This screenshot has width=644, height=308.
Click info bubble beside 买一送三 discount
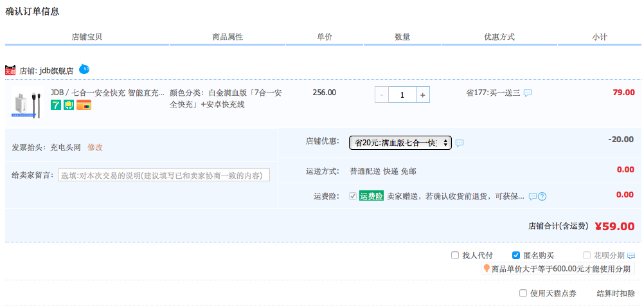pos(528,93)
